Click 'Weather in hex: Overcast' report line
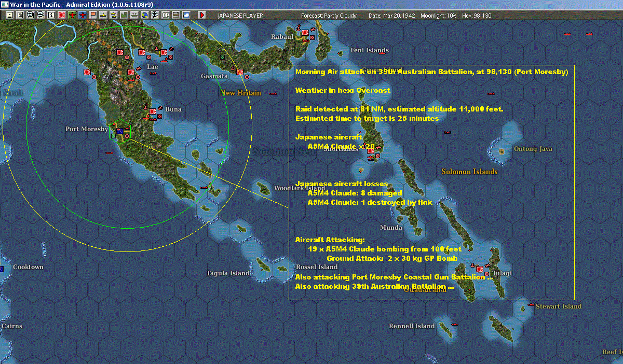The width and height of the screenshot is (623, 364). pyautogui.click(x=343, y=90)
